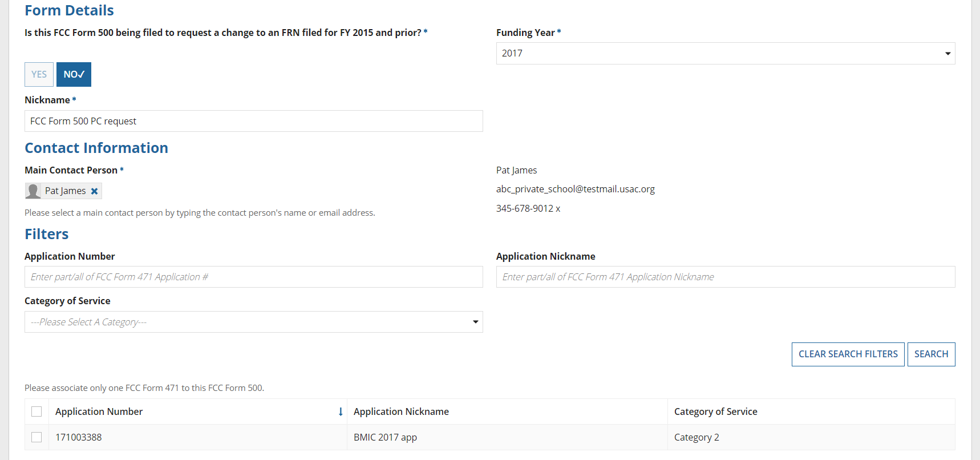The width and height of the screenshot is (980, 460).
Task: Open the Funding Year dropdown
Action: point(724,53)
